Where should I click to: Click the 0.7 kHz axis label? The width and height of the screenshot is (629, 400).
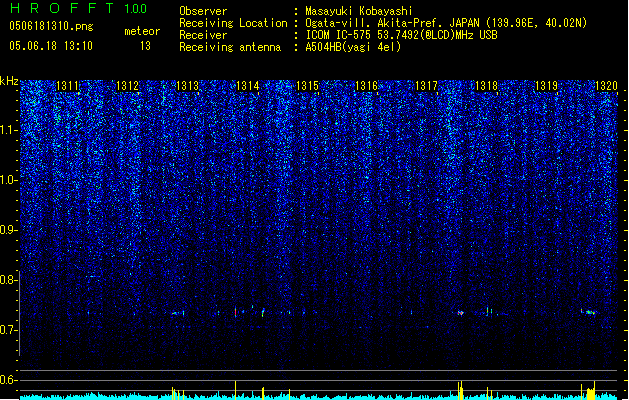9,330
